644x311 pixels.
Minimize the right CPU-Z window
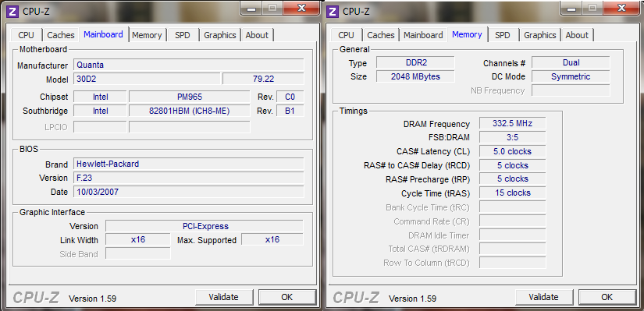571,8
